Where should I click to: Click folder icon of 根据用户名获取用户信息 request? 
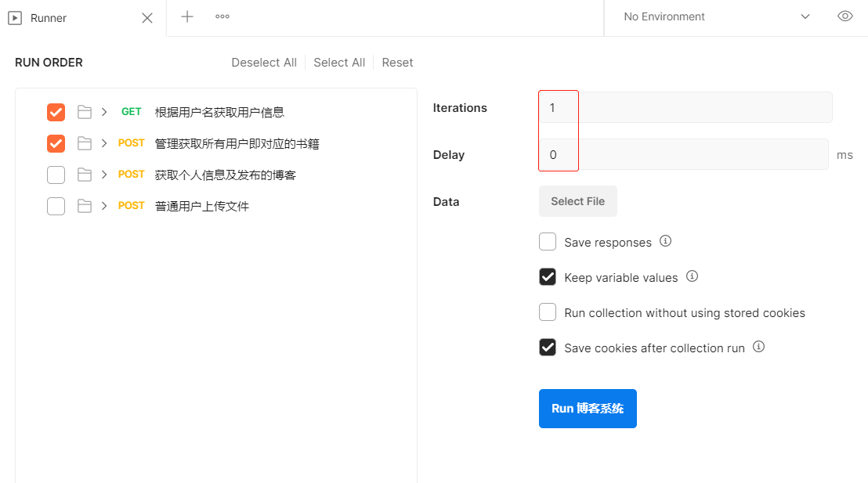[84, 112]
